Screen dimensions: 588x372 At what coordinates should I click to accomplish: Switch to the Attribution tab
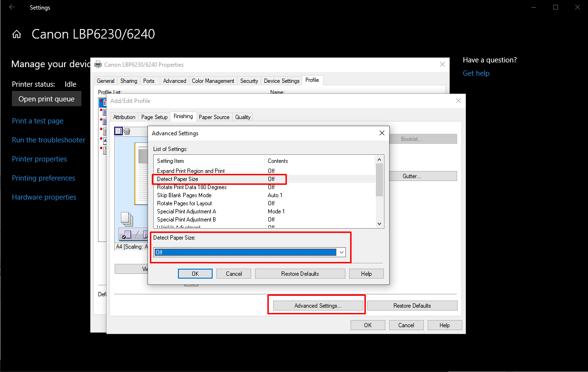point(124,117)
